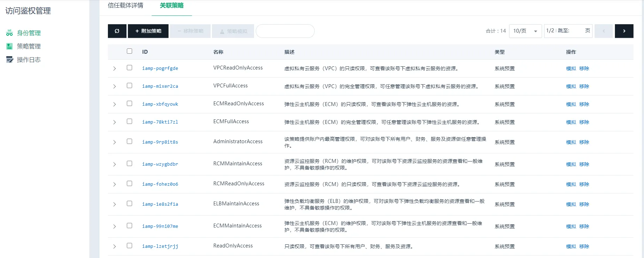The image size is (644, 258).
Task: Open the 10/页 page size dropdown
Action: [x=525, y=31]
